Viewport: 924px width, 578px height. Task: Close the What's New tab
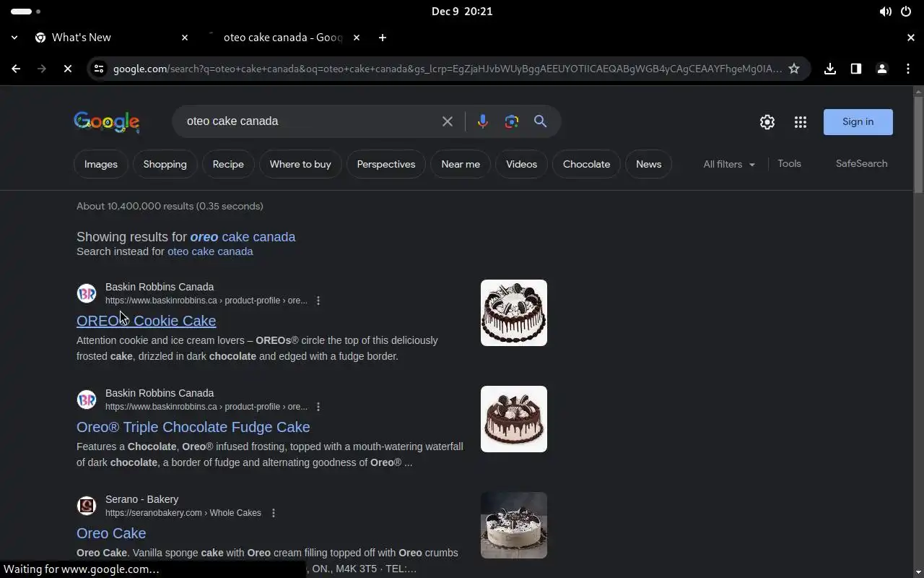pyautogui.click(x=185, y=38)
